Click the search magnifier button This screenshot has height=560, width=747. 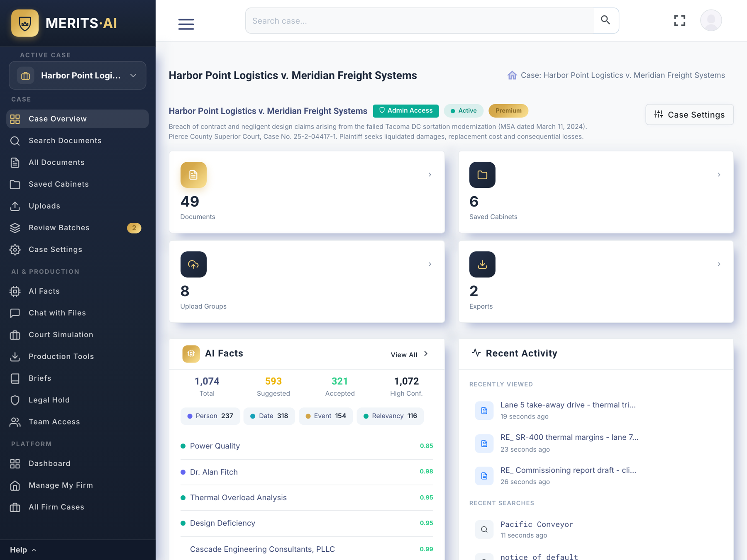click(605, 20)
